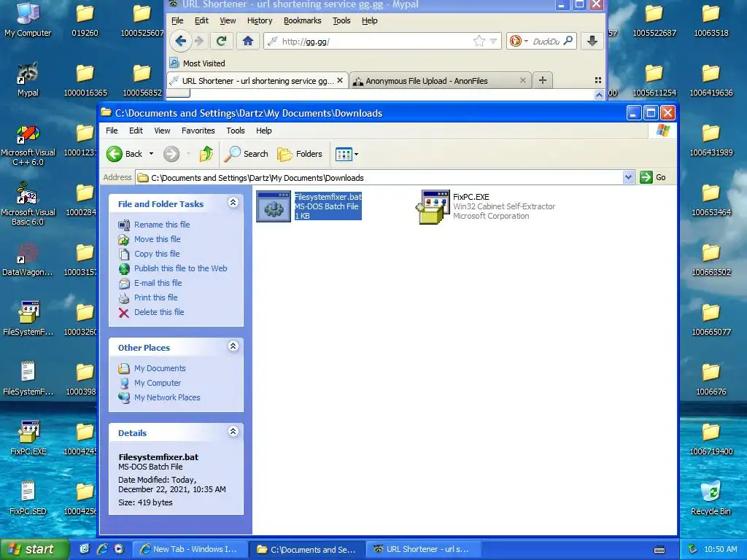Switch to URL Shortener taskbar button
This screenshot has height=560, width=747.
pyautogui.click(x=424, y=549)
